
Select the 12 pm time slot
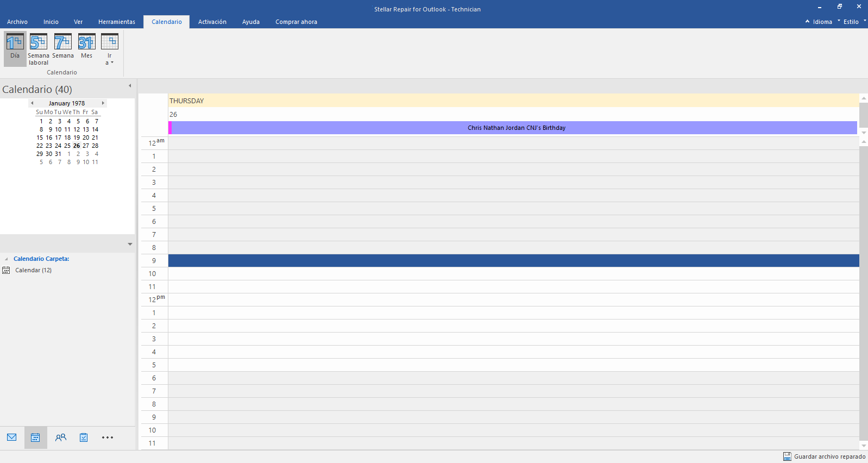[x=513, y=300]
